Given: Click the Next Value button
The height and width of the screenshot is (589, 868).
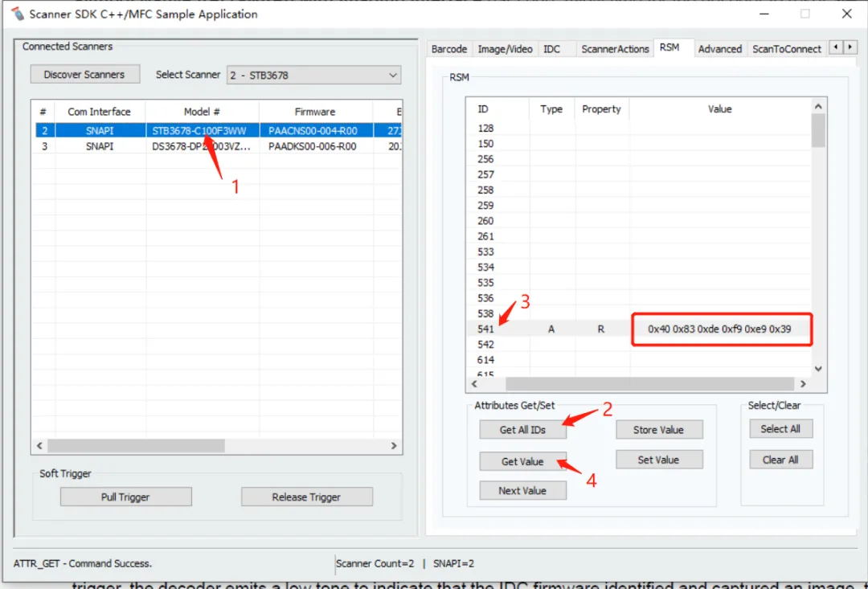Looking at the screenshot, I should pos(522,491).
